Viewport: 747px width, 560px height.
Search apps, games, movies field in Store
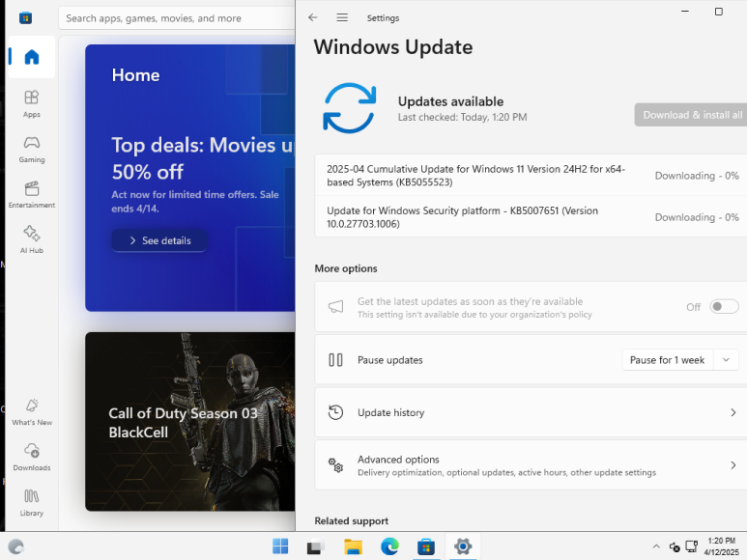177,18
